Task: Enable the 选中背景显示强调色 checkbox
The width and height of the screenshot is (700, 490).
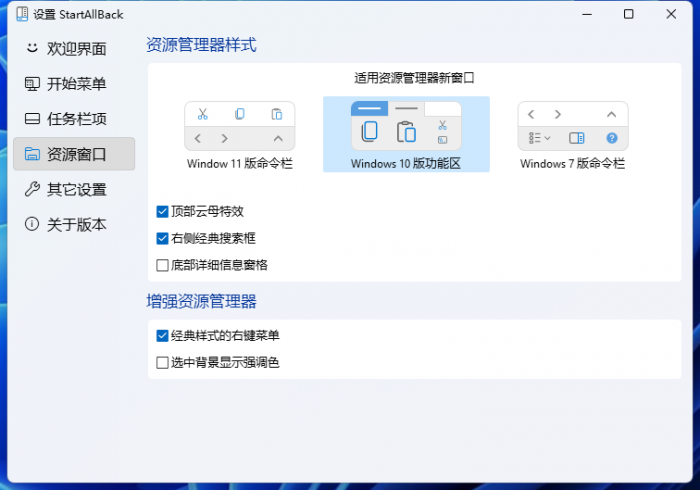Action: 162,362
